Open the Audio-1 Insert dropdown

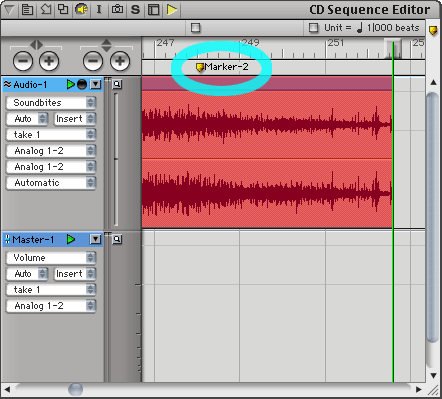point(75,119)
